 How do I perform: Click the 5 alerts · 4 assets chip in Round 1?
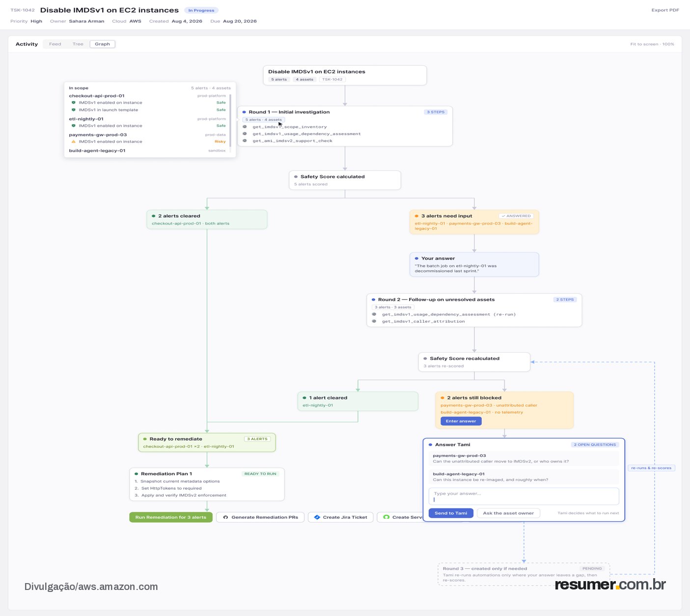pyautogui.click(x=264, y=120)
